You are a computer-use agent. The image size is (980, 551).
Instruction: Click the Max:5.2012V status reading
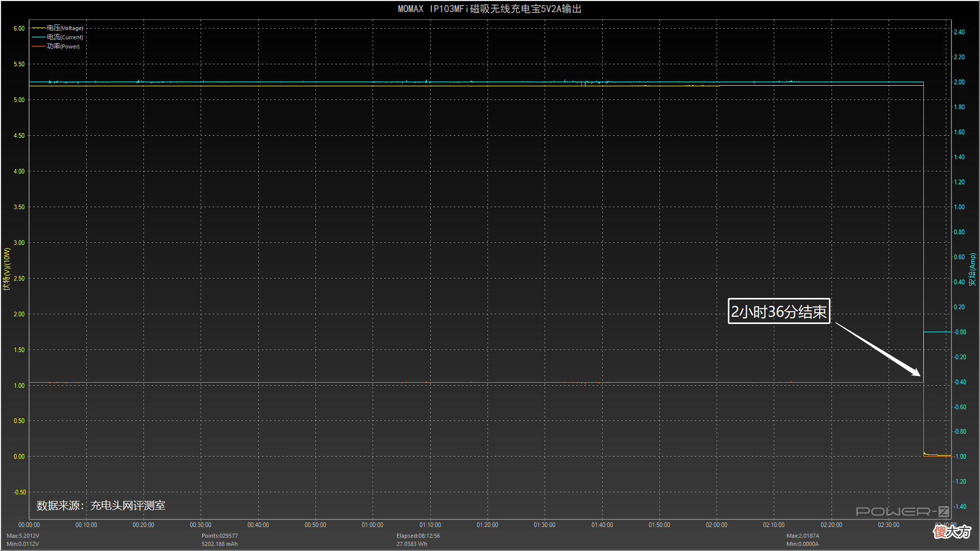click(x=23, y=536)
